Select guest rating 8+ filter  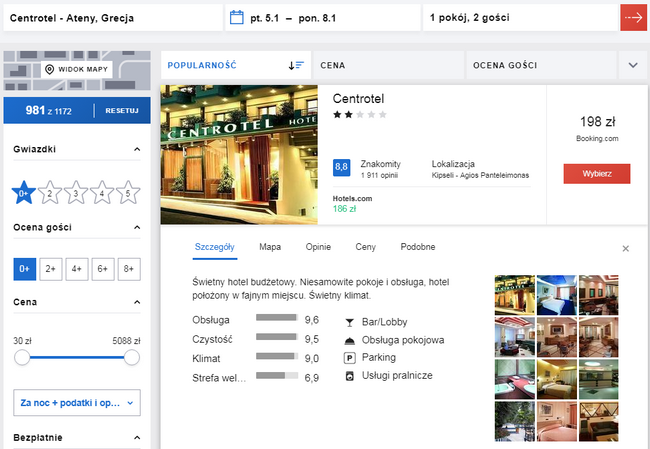(x=128, y=268)
